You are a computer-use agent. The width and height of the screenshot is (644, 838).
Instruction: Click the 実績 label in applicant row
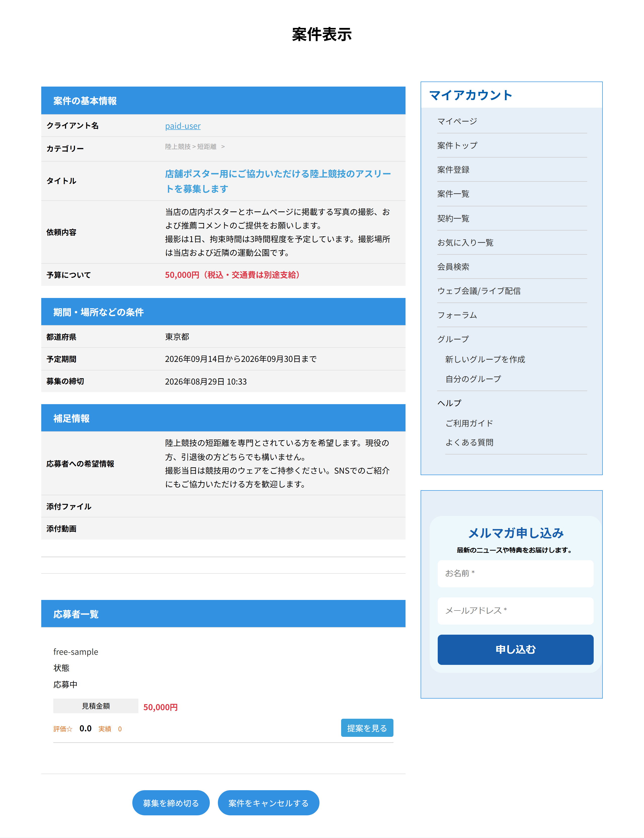coord(105,729)
